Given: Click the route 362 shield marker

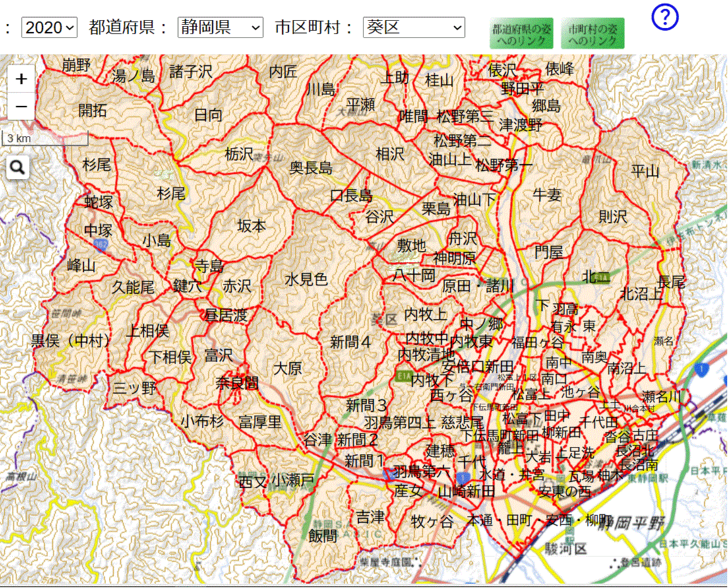Looking at the screenshot, I should (101, 245).
